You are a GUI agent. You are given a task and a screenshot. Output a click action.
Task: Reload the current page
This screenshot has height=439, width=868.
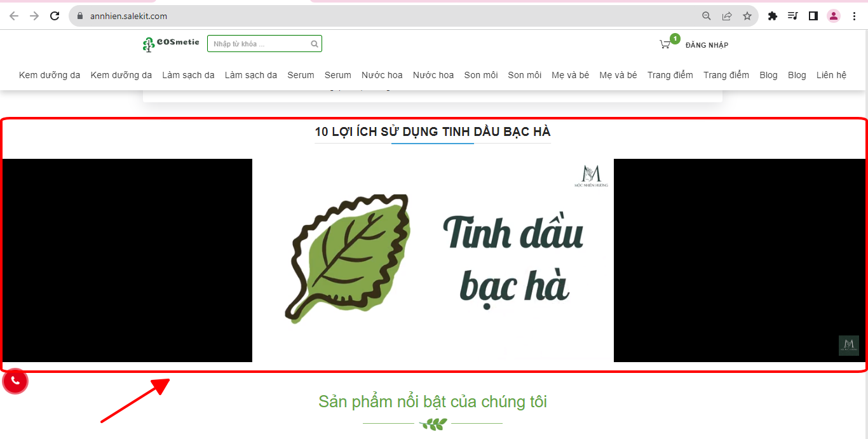coord(55,16)
